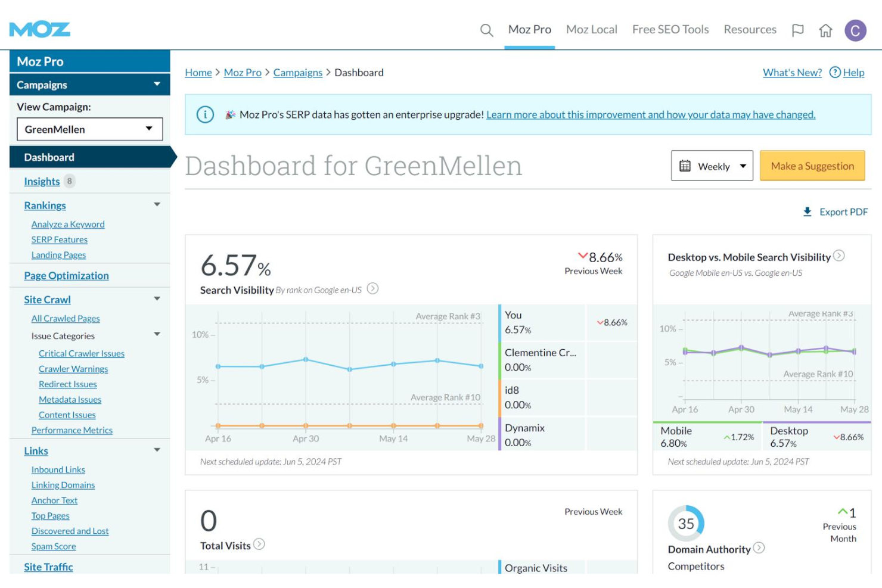
Task: Open Spam Score link
Action: pos(54,546)
